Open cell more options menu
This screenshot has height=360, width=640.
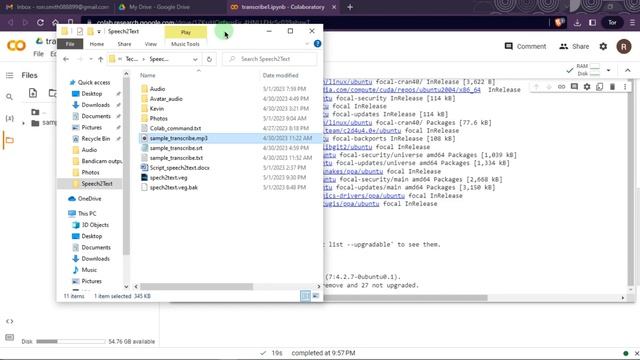point(625,87)
